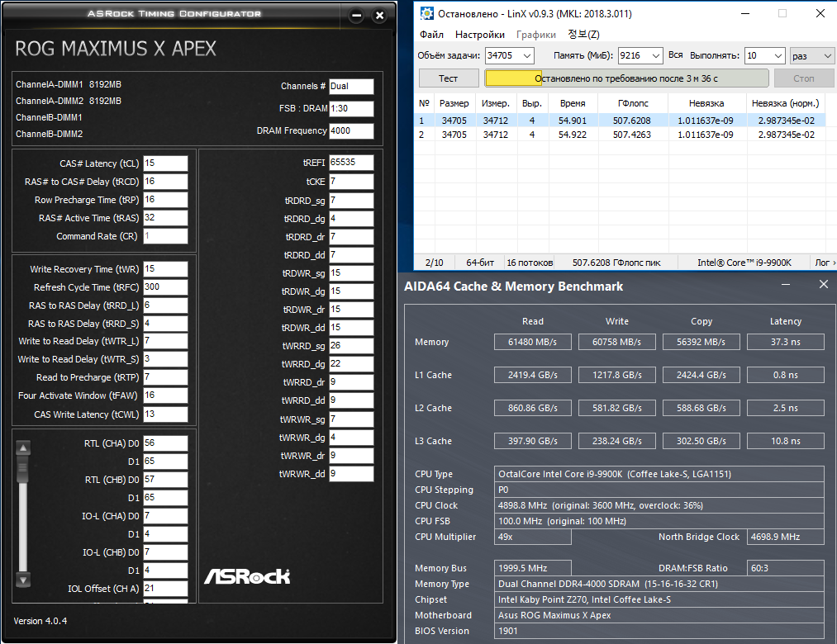This screenshot has height=644, width=837.
Task: Open the Файл menu in LinX
Action: [431, 35]
